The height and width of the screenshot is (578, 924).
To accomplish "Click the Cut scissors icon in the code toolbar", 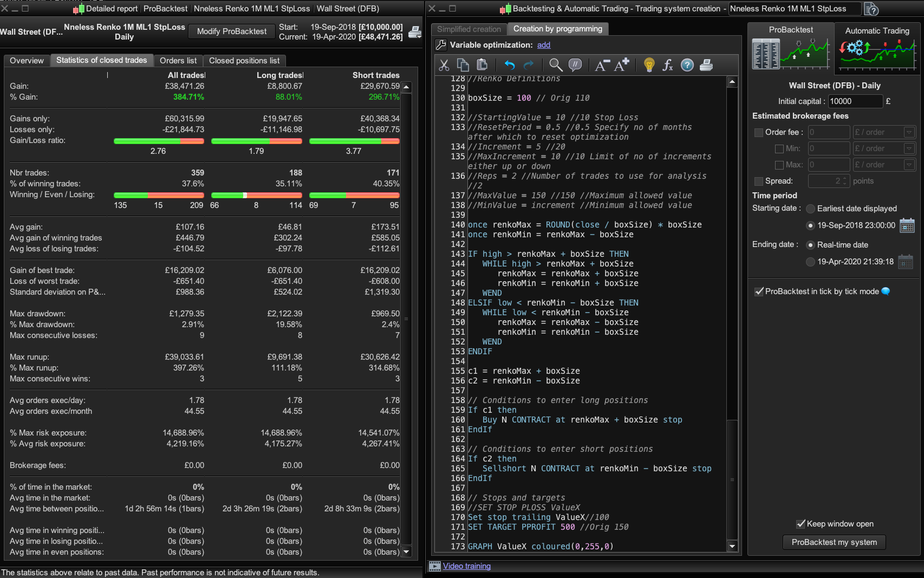I will tap(444, 65).
